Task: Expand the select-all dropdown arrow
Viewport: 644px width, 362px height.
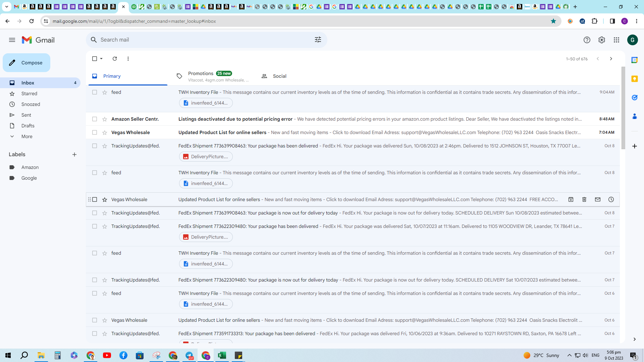Action: (101, 59)
